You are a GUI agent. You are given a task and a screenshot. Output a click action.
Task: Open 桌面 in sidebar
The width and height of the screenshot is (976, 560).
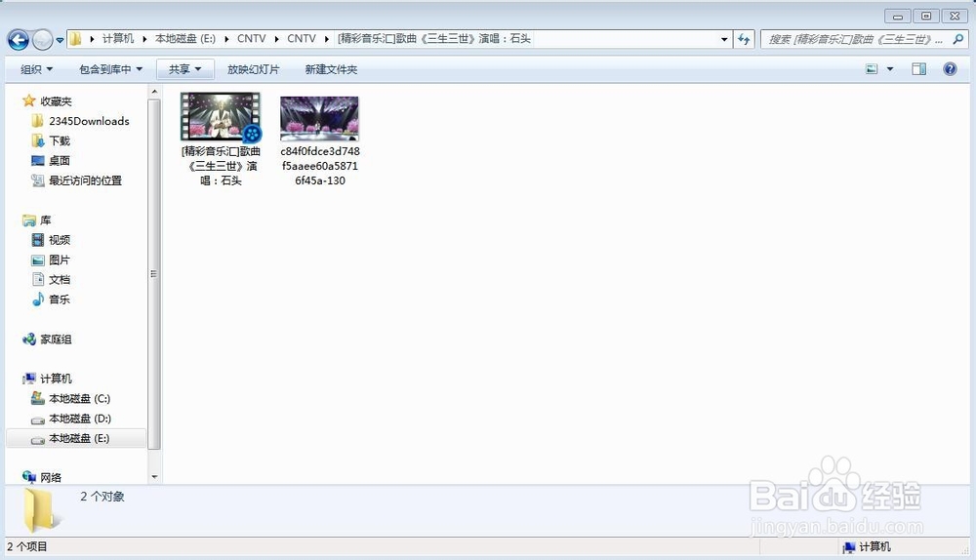(51, 161)
